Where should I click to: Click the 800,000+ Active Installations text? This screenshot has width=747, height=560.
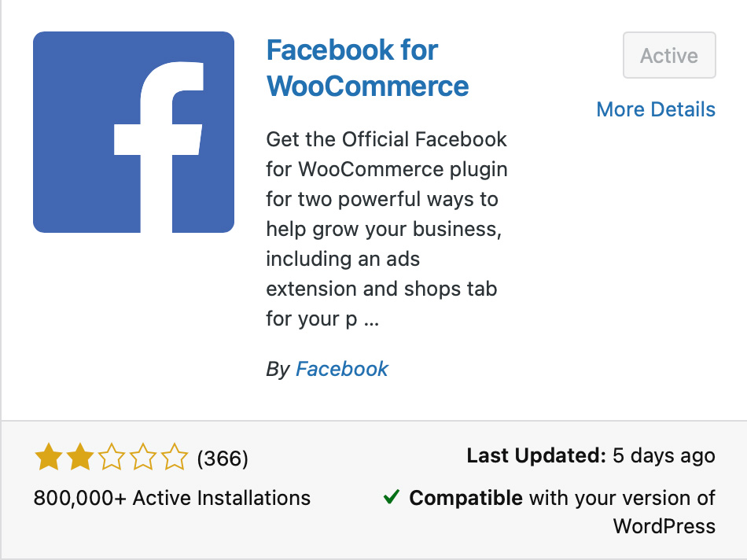pyautogui.click(x=172, y=498)
